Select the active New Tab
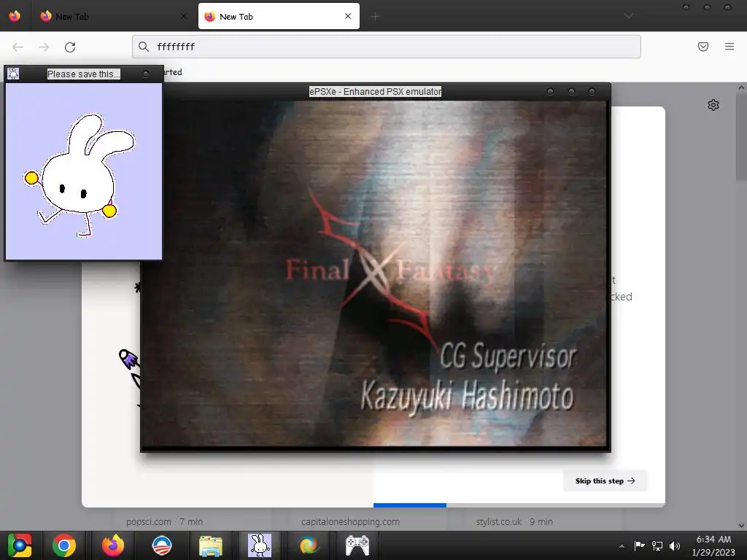The height and width of the screenshot is (560, 747). 279,16
